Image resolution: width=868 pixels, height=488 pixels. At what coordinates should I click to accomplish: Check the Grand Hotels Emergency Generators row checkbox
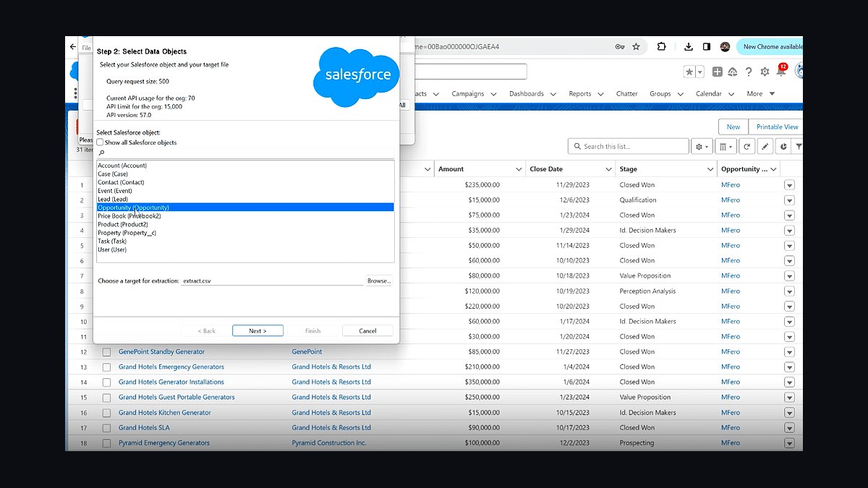106,367
